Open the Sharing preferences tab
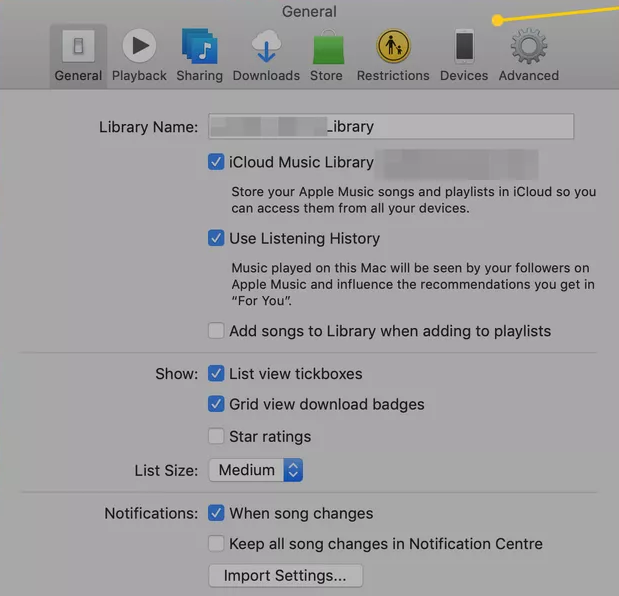619x596 pixels. point(199,56)
